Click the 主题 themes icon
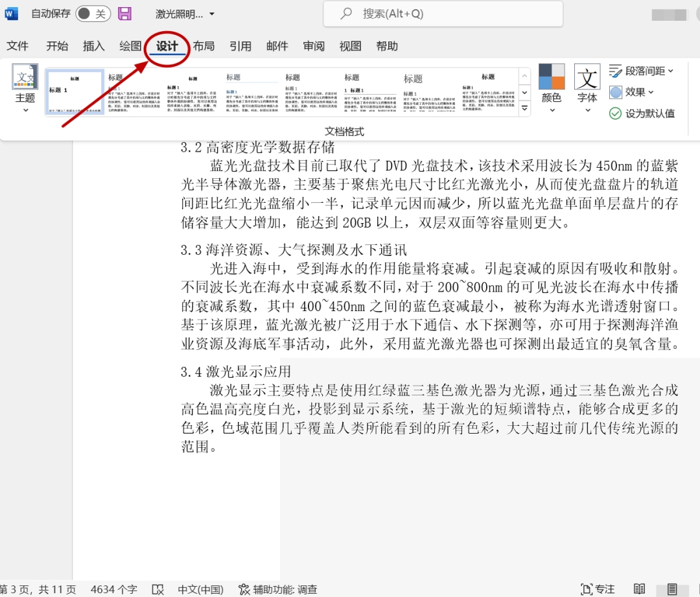The image size is (700, 597). click(x=25, y=76)
